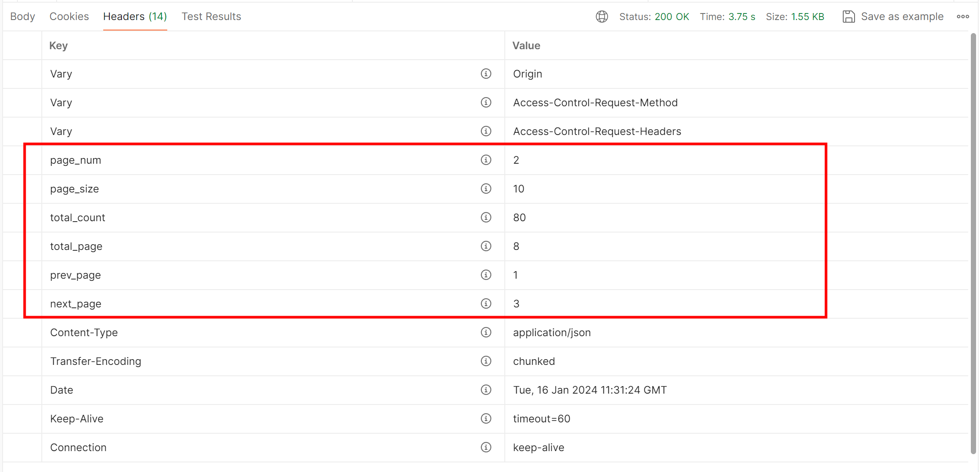Click the chunked value cell
Image resolution: width=980 pixels, height=472 pixels.
pos(736,361)
